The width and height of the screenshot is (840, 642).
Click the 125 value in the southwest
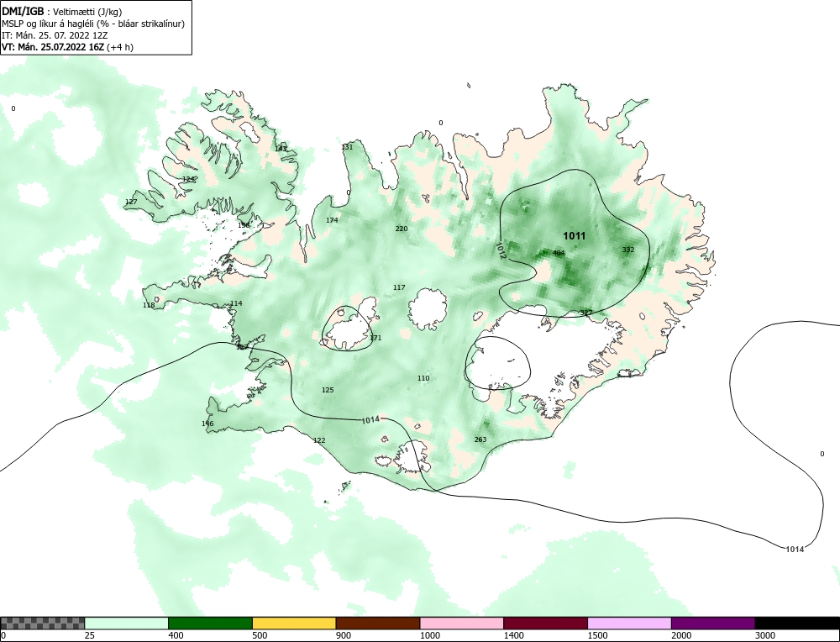point(328,390)
